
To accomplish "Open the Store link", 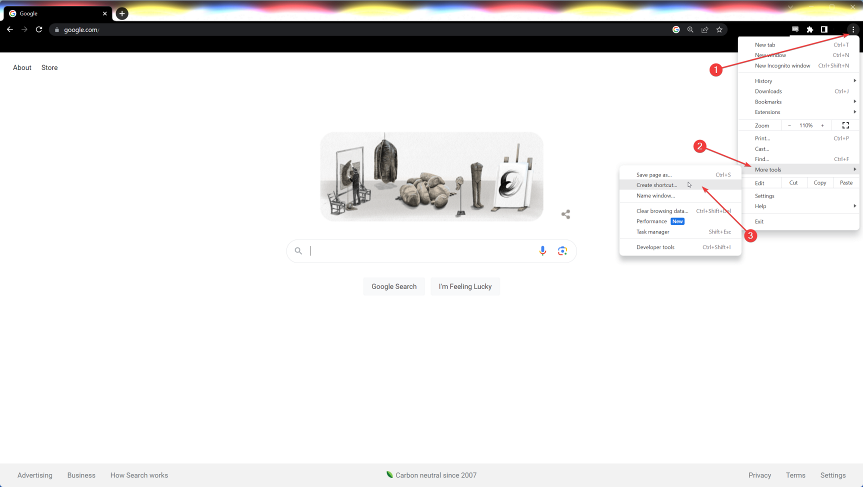I will (50, 68).
